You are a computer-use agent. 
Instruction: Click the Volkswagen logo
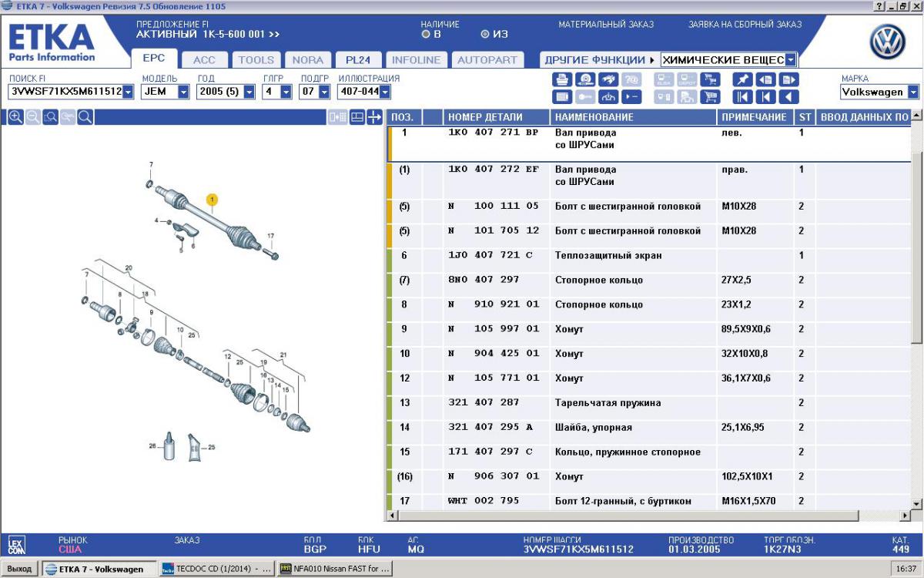pos(888,42)
